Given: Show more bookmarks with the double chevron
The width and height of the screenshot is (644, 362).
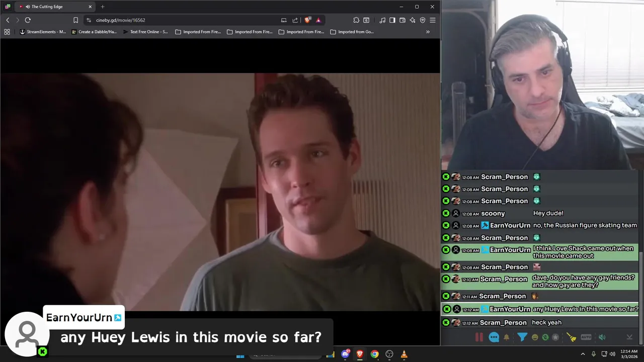Looking at the screenshot, I should click(x=428, y=32).
